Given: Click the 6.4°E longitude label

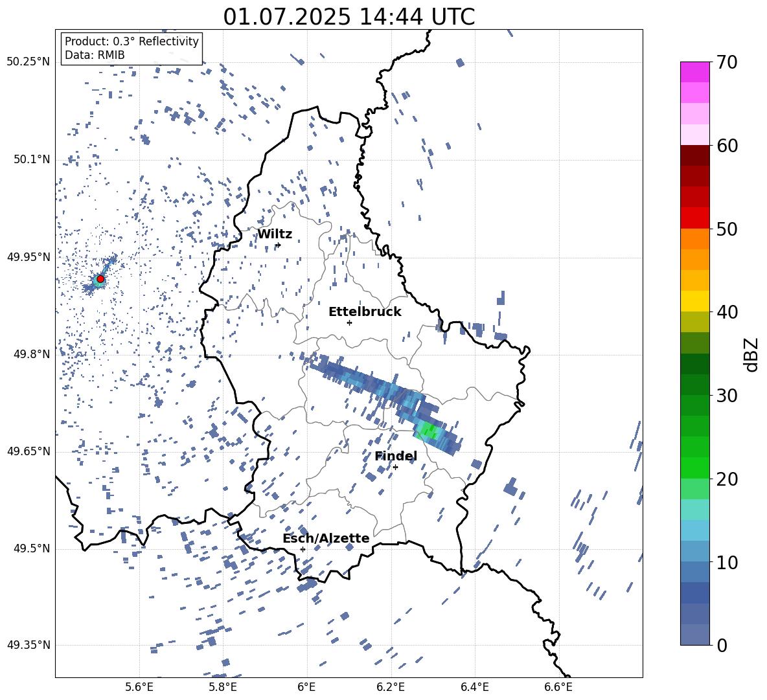Looking at the screenshot, I should click(x=474, y=688).
